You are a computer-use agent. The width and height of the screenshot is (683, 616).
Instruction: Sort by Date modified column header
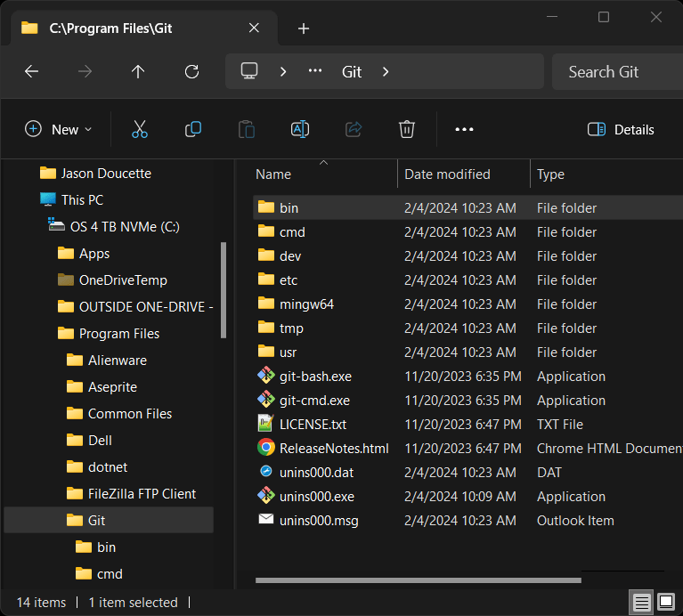[x=447, y=174]
